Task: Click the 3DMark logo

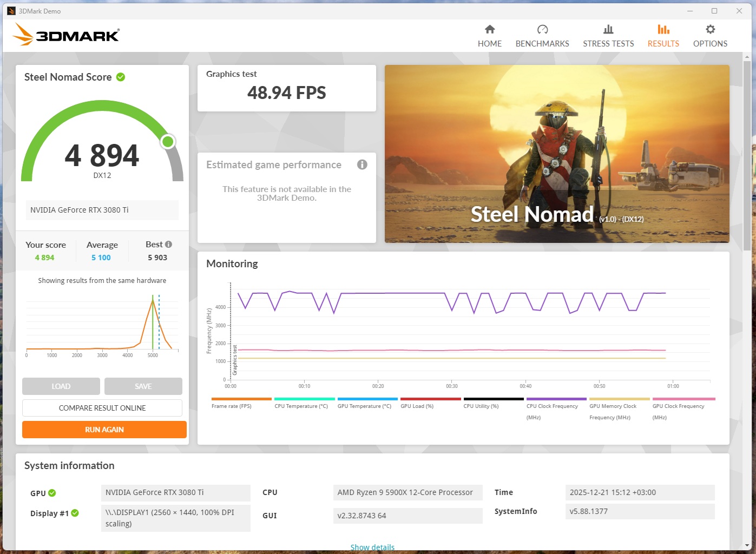Action: tap(66, 35)
